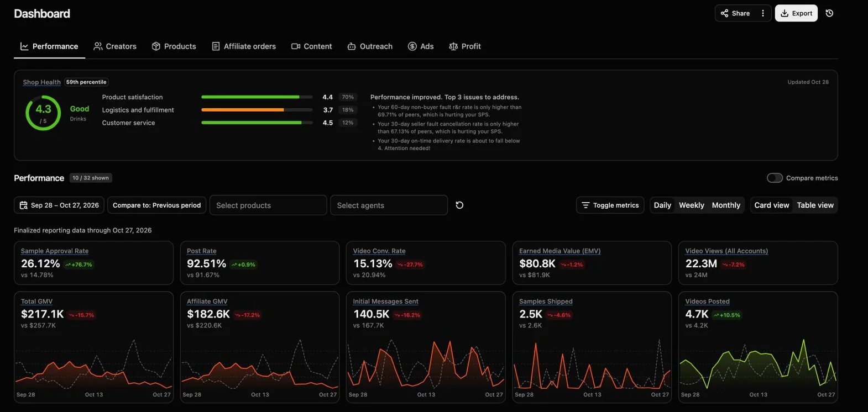Open the Select products dropdown
This screenshot has height=412, width=868.
268,205
